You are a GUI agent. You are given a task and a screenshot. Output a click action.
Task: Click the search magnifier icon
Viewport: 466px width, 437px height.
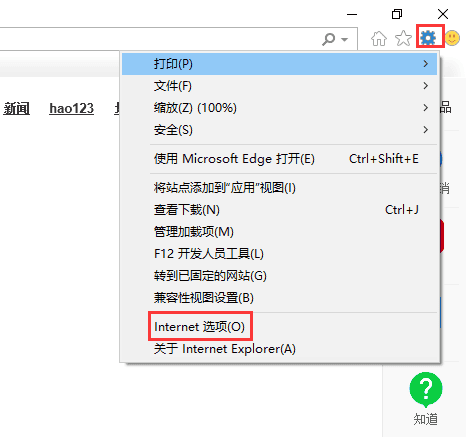(x=329, y=39)
